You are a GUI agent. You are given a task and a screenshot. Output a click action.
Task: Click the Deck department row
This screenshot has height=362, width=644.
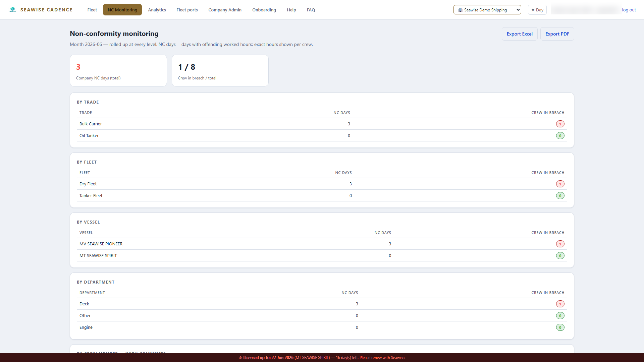coord(322,304)
